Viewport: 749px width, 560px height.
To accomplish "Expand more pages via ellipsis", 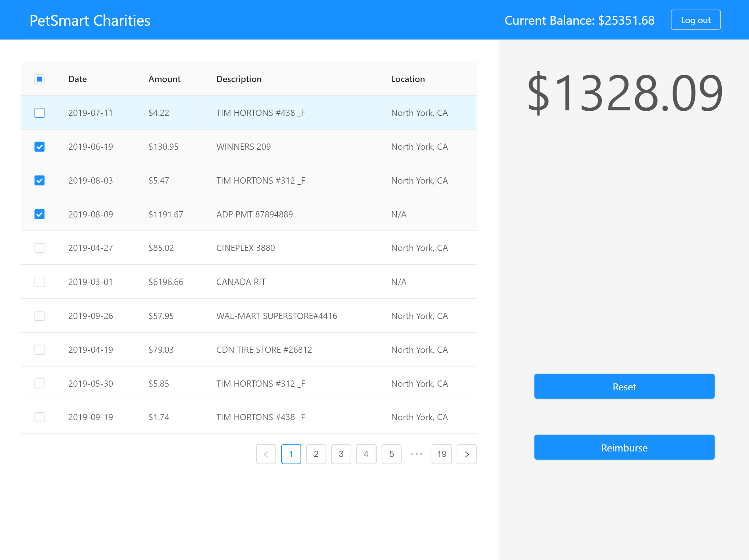I will click(416, 454).
